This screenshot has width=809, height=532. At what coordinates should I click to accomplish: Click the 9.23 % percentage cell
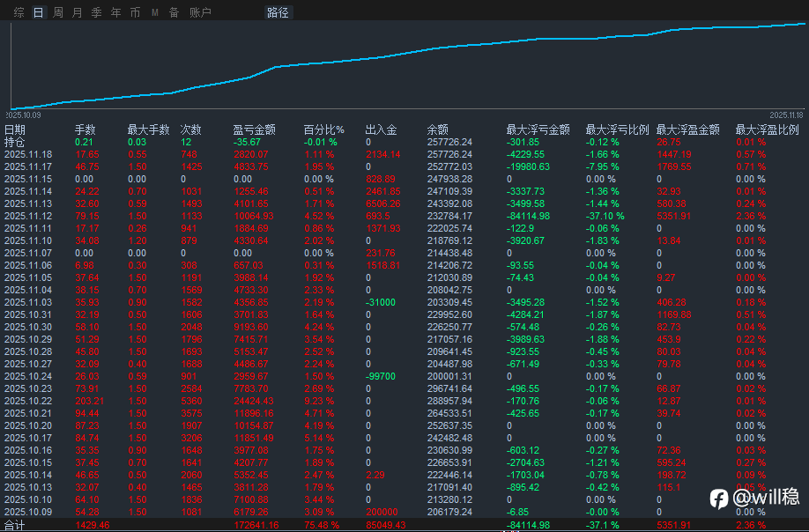pos(319,401)
